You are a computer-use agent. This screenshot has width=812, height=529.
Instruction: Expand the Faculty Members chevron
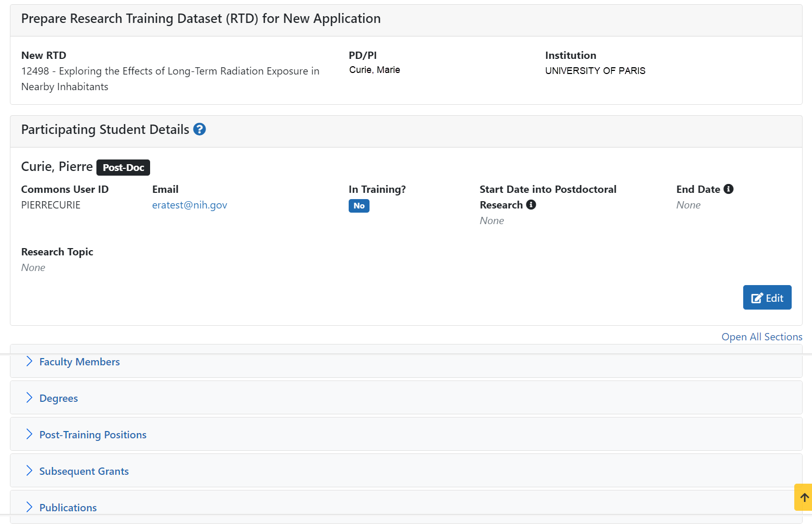point(29,361)
